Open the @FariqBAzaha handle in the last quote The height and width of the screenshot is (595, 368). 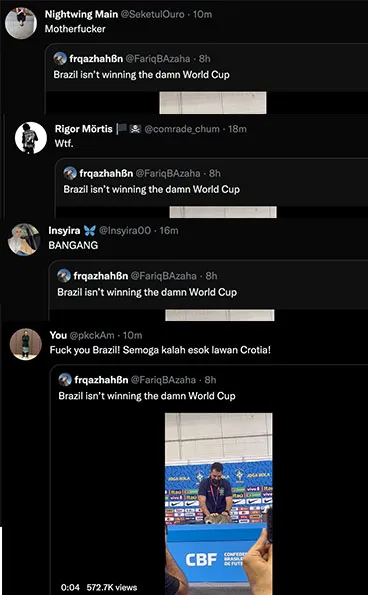coord(163,380)
